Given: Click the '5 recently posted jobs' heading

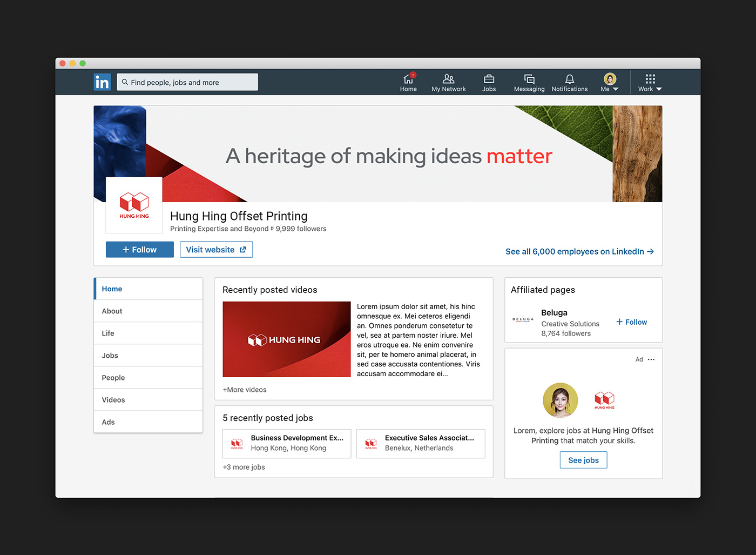Looking at the screenshot, I should [x=268, y=418].
